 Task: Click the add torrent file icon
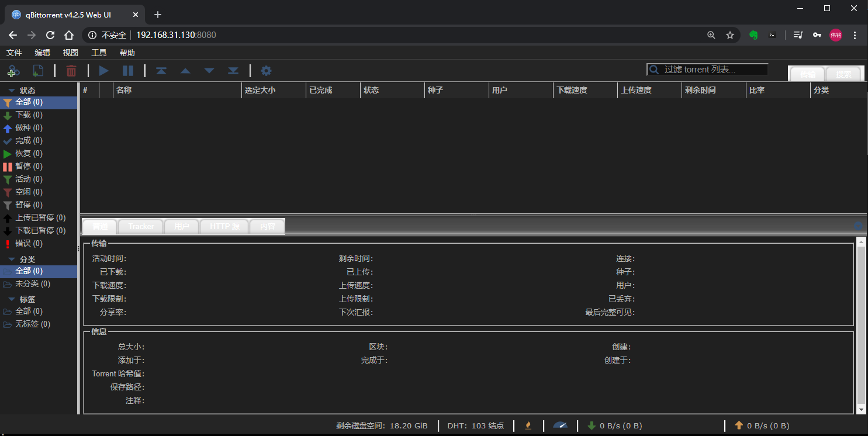point(38,71)
